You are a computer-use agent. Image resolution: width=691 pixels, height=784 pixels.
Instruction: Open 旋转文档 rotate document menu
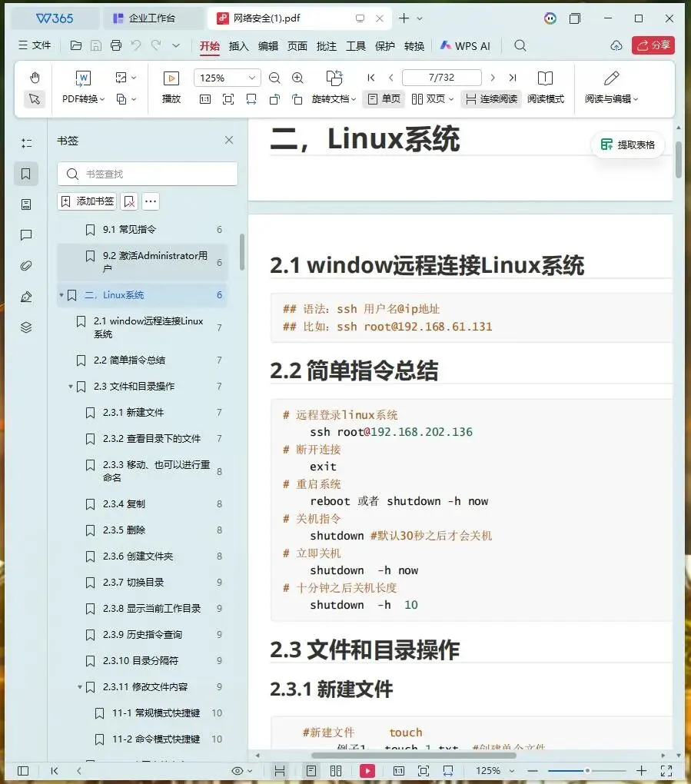[x=334, y=99]
